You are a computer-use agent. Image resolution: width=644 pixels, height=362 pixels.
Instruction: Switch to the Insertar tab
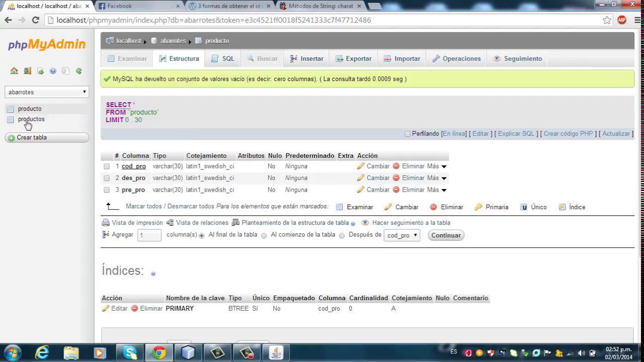306,58
